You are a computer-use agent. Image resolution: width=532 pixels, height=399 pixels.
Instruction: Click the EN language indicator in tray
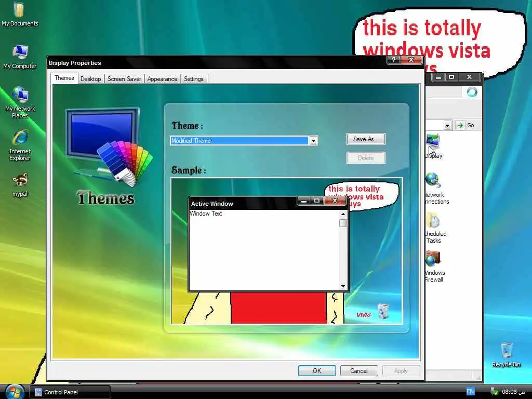pos(470,392)
